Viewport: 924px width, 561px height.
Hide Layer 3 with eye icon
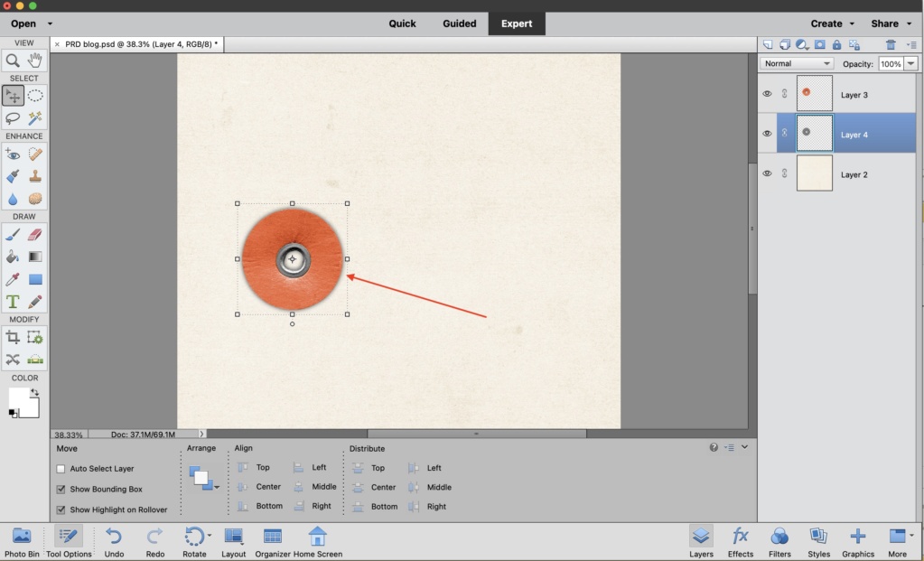coord(767,94)
